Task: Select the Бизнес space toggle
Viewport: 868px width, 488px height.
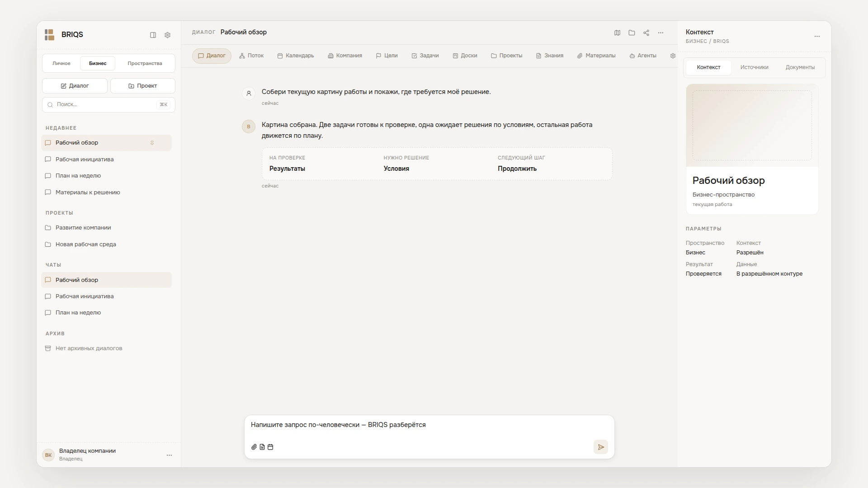Action: coord(98,63)
